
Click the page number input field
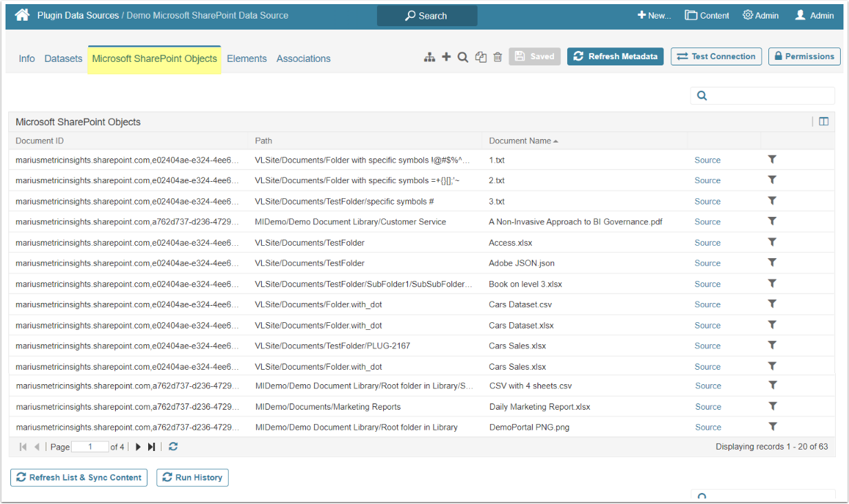coord(90,447)
